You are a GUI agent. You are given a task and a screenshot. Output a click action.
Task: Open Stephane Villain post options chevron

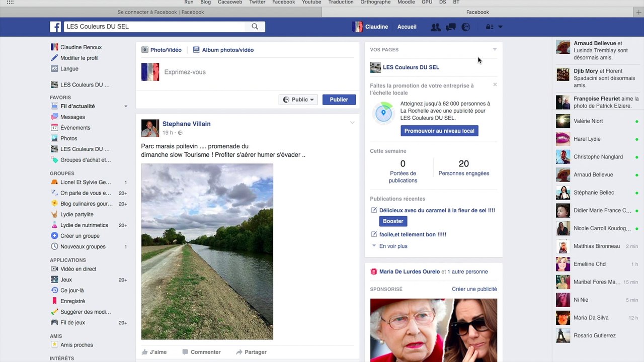tap(352, 123)
